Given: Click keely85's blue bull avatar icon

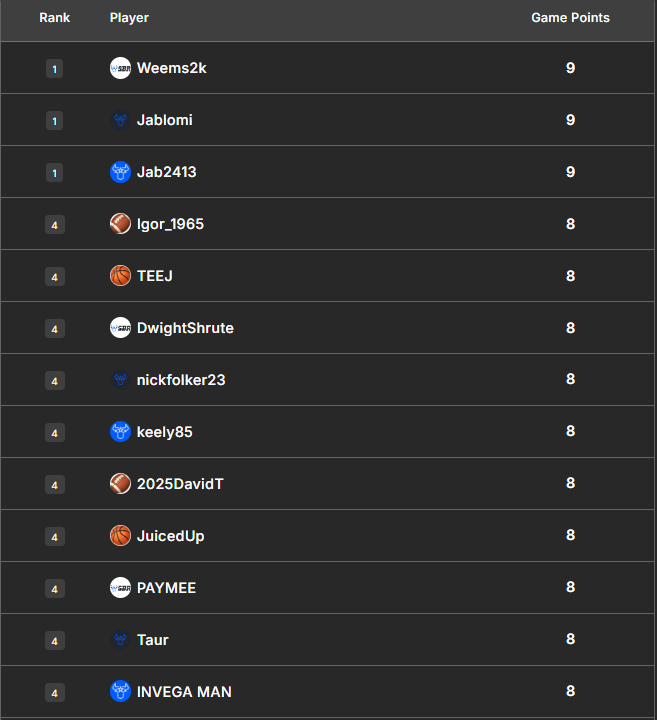Looking at the screenshot, I should pos(120,432).
